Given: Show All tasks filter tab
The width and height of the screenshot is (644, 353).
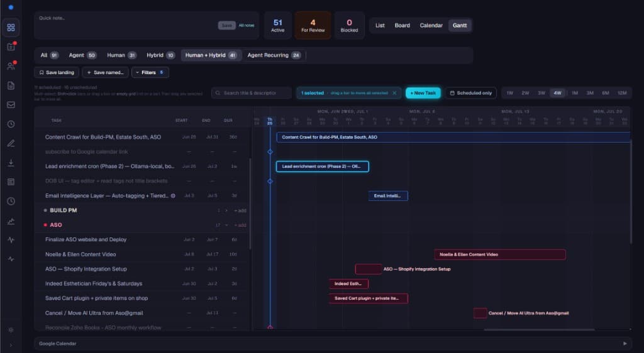Looking at the screenshot, I should 49,55.
